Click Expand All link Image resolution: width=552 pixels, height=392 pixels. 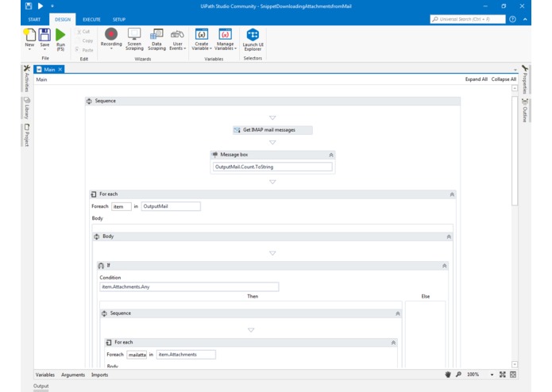(476, 79)
